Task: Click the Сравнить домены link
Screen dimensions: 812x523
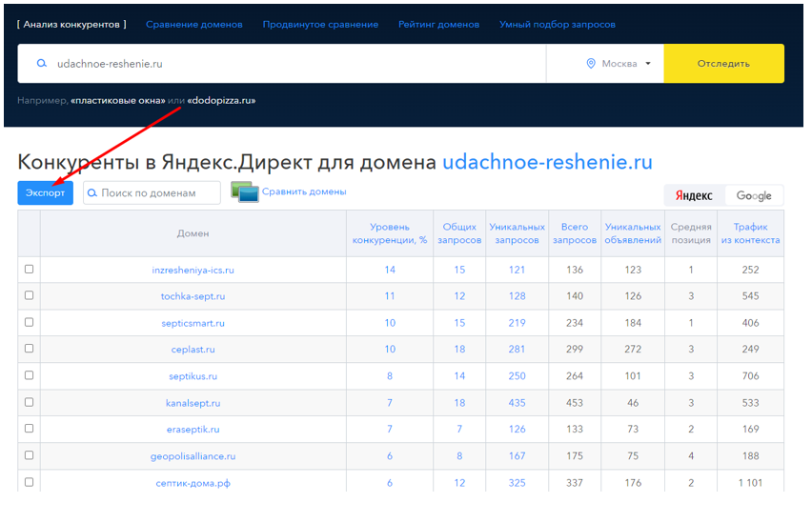Action: click(x=304, y=191)
